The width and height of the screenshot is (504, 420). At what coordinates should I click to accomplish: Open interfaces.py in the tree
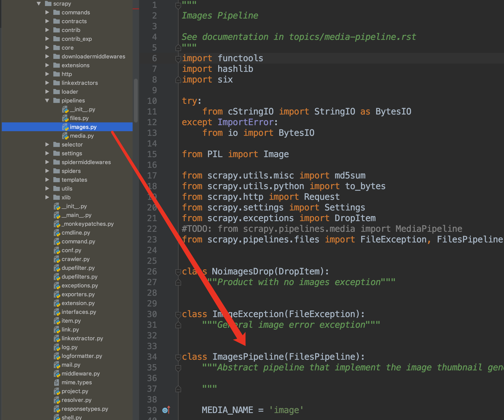click(79, 312)
